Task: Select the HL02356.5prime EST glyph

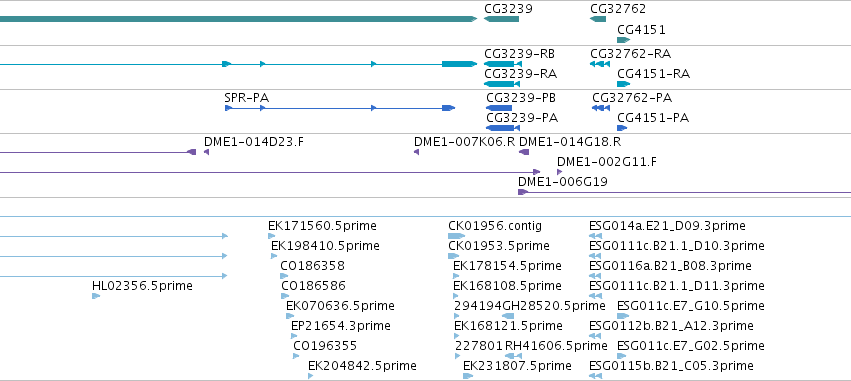Action: (96, 296)
